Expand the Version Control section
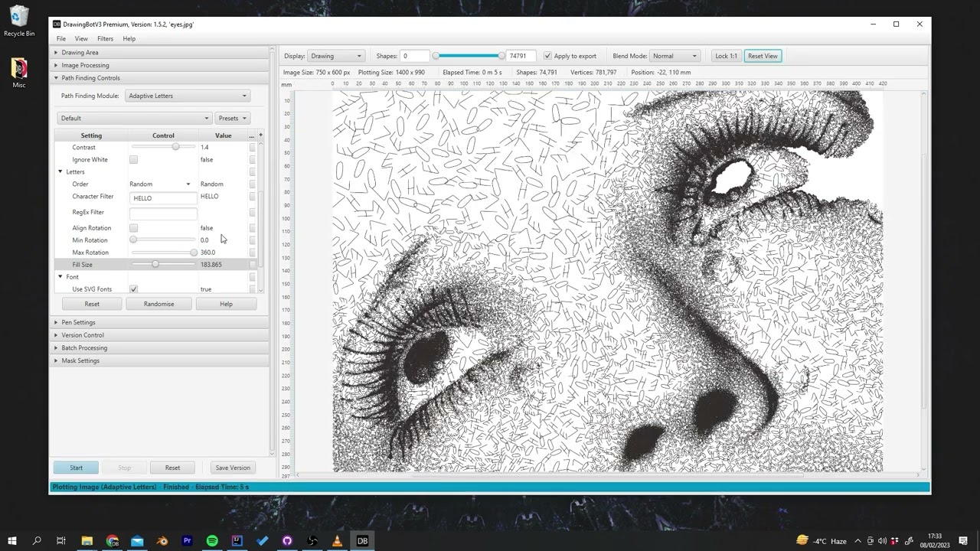 [x=159, y=335]
